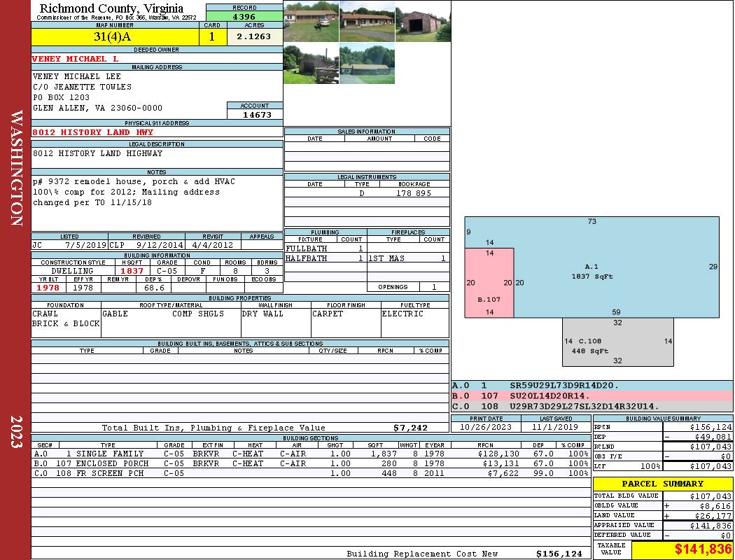Click the pink B.107 sketch section
This screenshot has width=735, height=560.
tap(489, 283)
